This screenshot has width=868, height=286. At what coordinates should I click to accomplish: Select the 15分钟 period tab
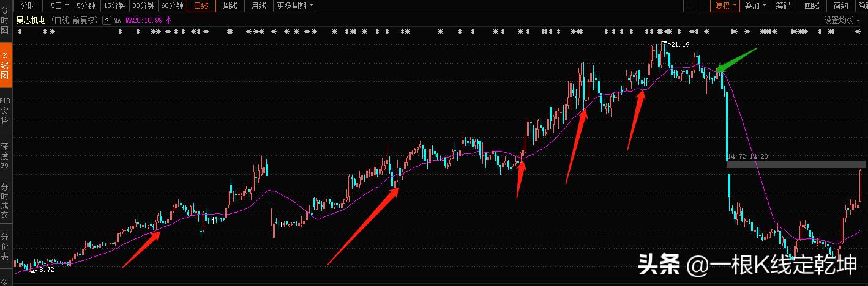tap(114, 5)
